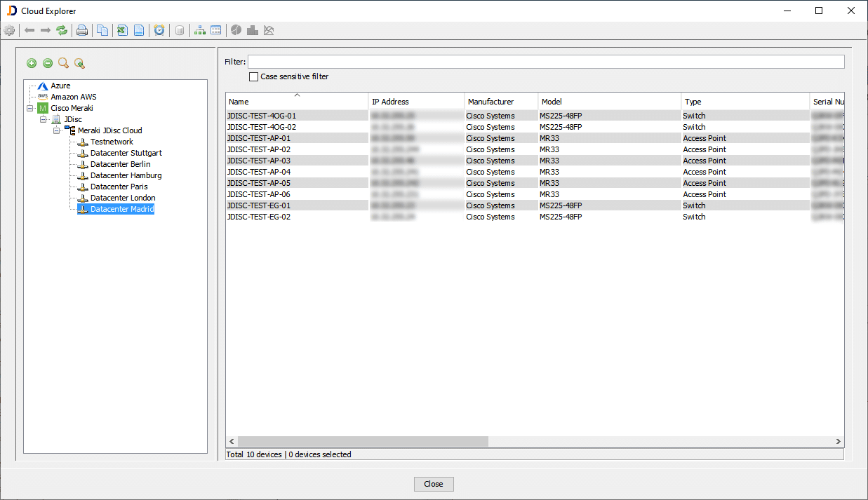The width and height of the screenshot is (868, 500).
Task: Remove a cloud account with the green minus
Action: click(48, 63)
